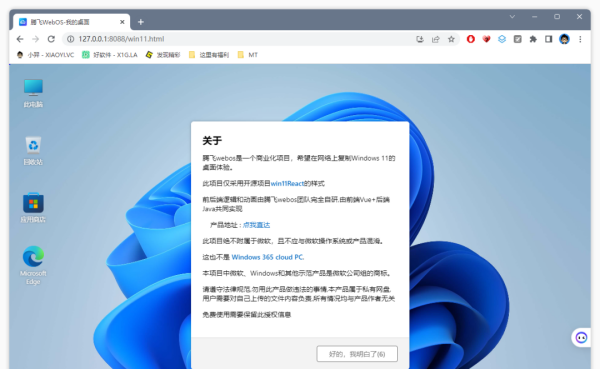Open the Extensions puzzle icon
Screen dimensions: 600x369
(x=533, y=39)
